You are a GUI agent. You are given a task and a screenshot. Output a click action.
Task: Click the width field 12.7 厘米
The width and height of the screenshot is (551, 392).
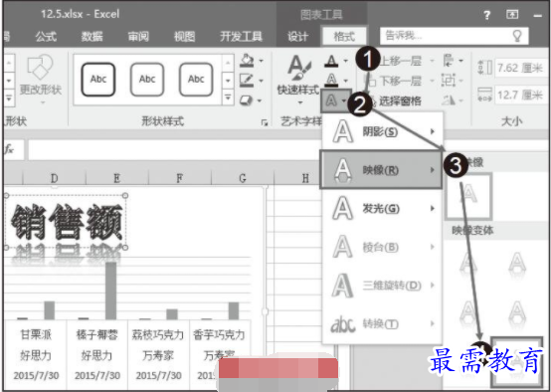click(x=521, y=95)
